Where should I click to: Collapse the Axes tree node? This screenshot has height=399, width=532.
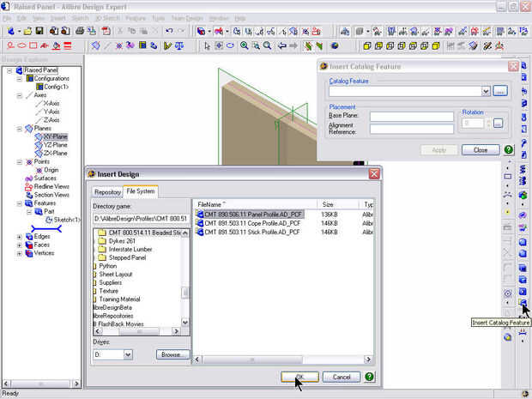[20, 95]
